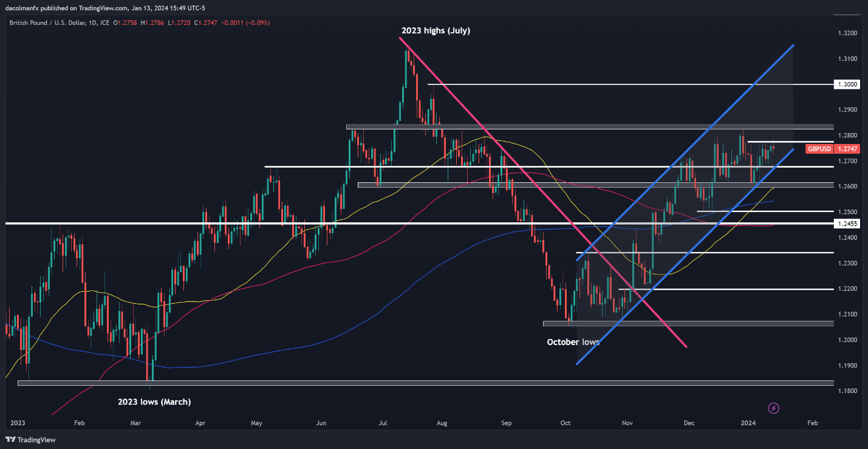
Task: Click the TradingView logo in the corner
Action: pyautogui.click(x=30, y=439)
